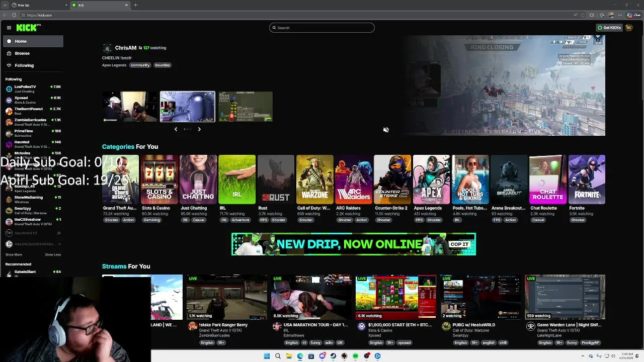Open the $1,000,000 START stream

click(395, 297)
